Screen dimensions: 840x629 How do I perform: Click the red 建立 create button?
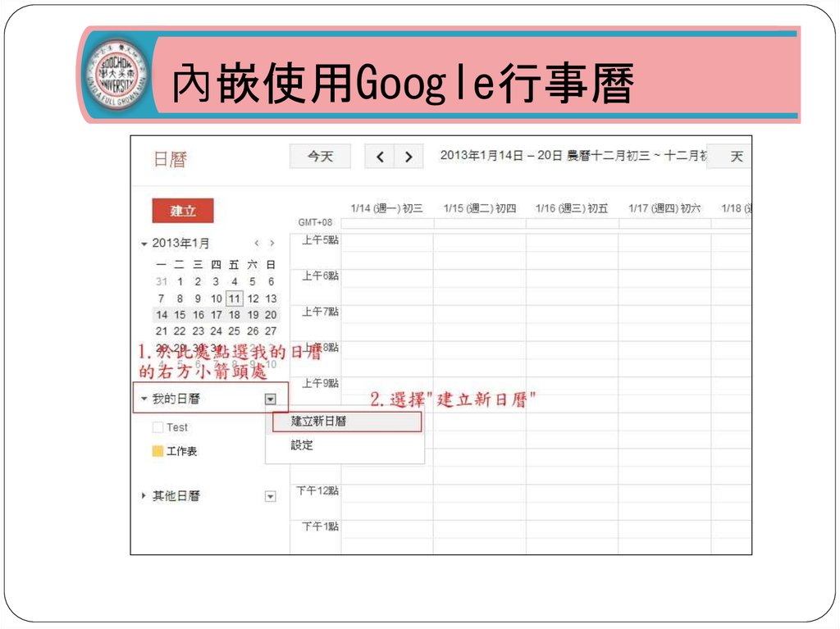(183, 211)
